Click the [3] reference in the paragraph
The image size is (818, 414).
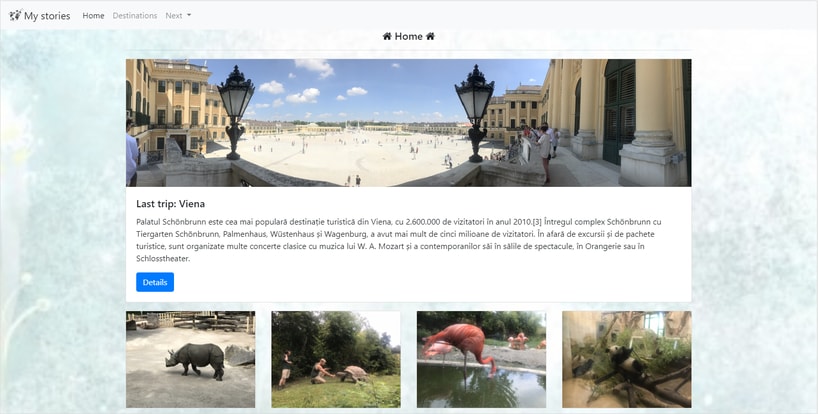(x=535, y=222)
